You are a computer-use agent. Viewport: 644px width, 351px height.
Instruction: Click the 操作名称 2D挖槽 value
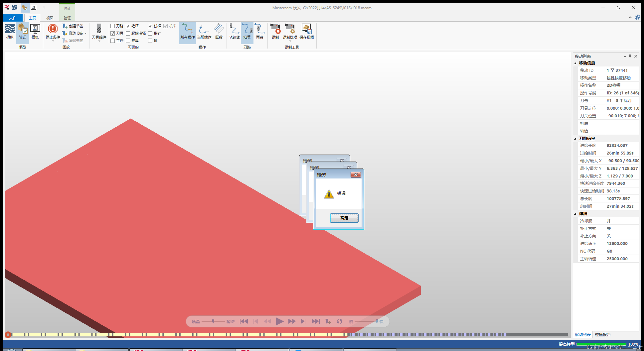(613, 85)
